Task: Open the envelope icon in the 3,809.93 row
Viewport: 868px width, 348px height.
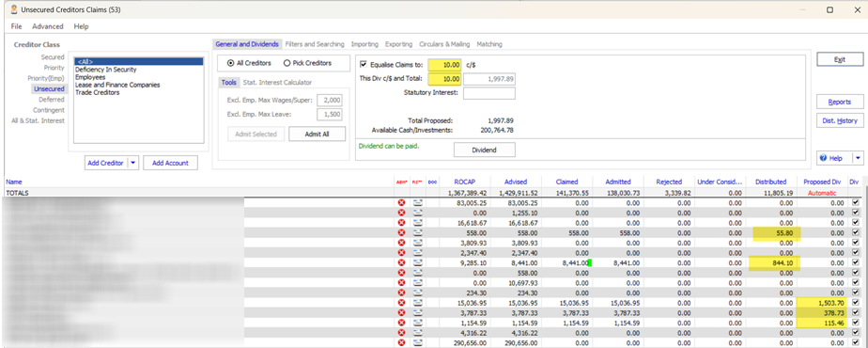Action: tap(418, 243)
